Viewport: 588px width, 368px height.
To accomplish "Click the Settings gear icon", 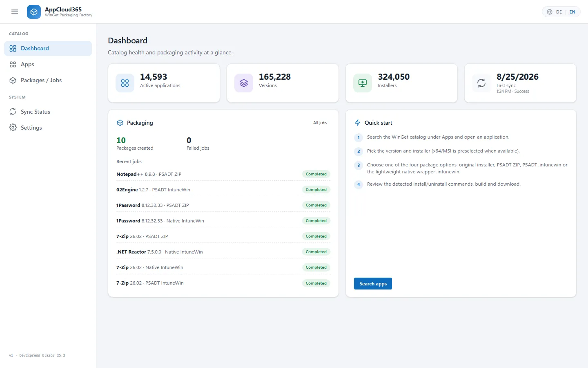I will pos(13,128).
